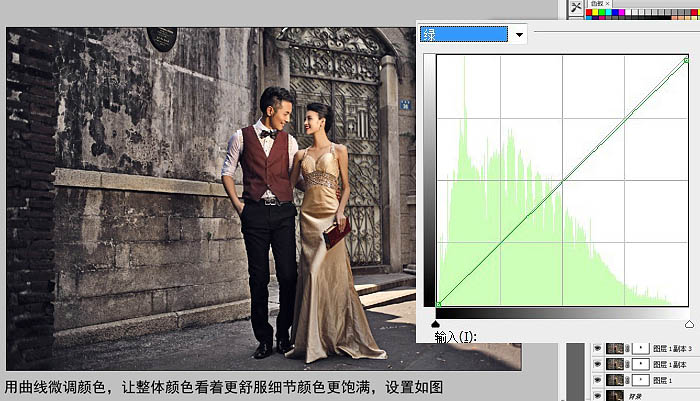Screen dimensions: 700x401
Task: Select the 图层 1 副本 layer thumbnail
Action: click(x=615, y=364)
